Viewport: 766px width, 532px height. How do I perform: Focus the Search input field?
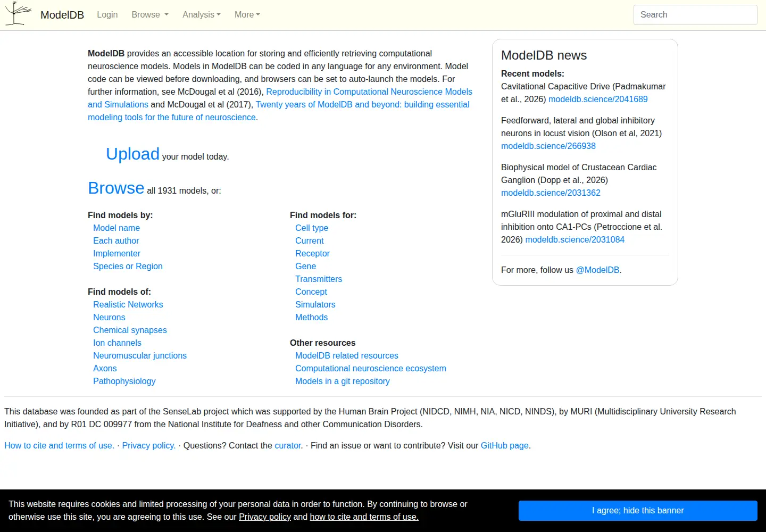point(695,15)
